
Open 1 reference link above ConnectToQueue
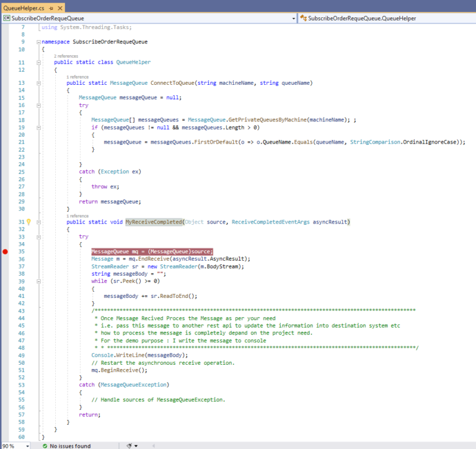(77, 77)
